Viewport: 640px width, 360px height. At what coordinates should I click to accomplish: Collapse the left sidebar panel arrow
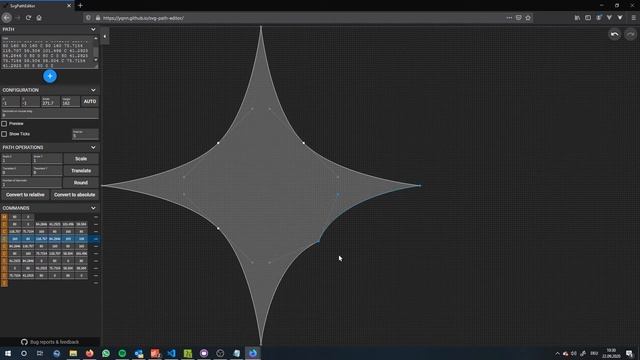tap(104, 36)
